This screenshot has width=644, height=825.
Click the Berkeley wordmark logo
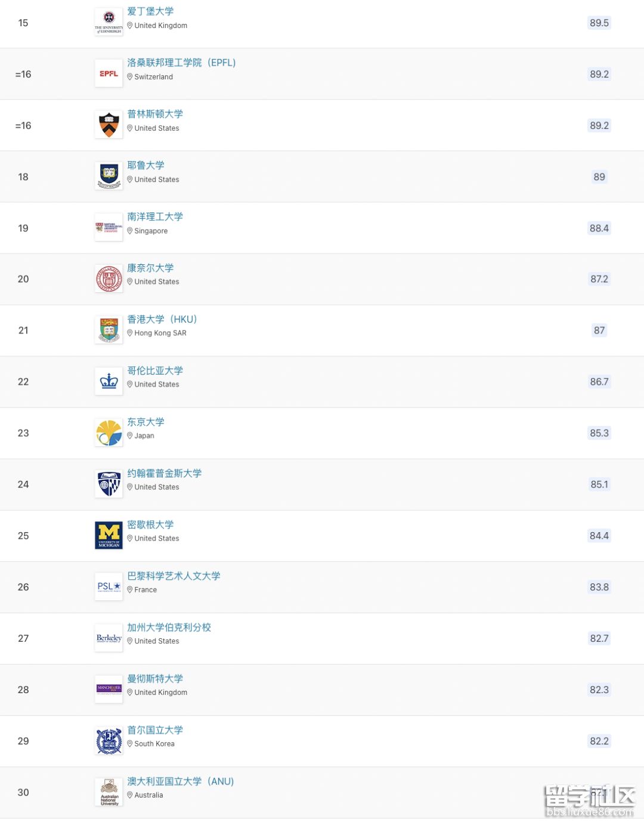109,638
